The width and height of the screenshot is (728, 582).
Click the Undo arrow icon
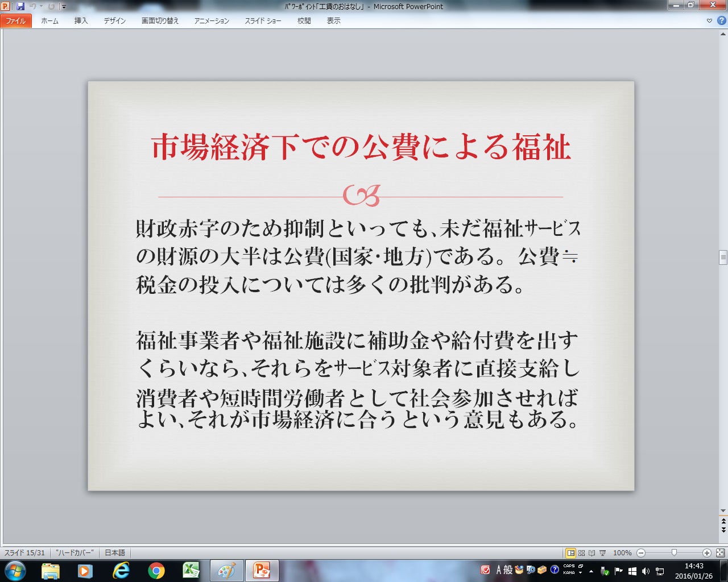coord(33,6)
